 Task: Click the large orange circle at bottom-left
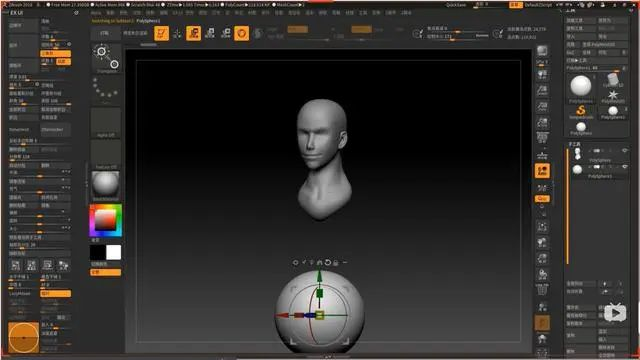tap(24, 338)
